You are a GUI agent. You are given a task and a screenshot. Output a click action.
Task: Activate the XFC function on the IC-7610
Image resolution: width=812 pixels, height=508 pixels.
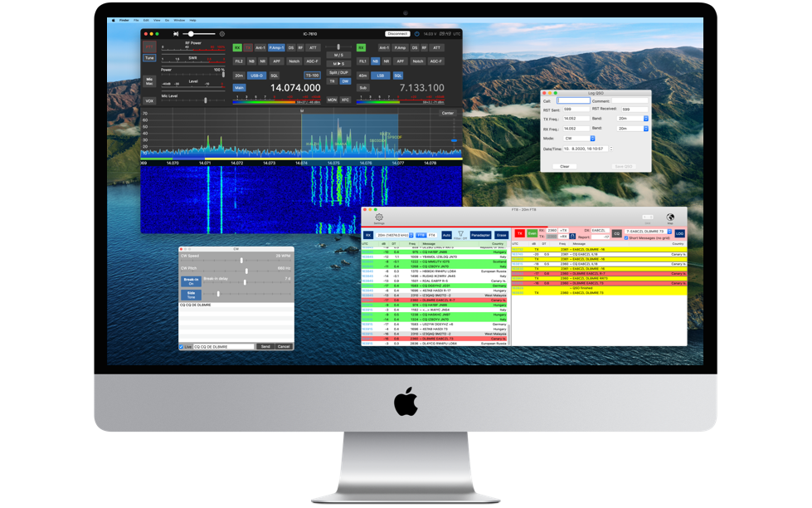pyautogui.click(x=345, y=100)
